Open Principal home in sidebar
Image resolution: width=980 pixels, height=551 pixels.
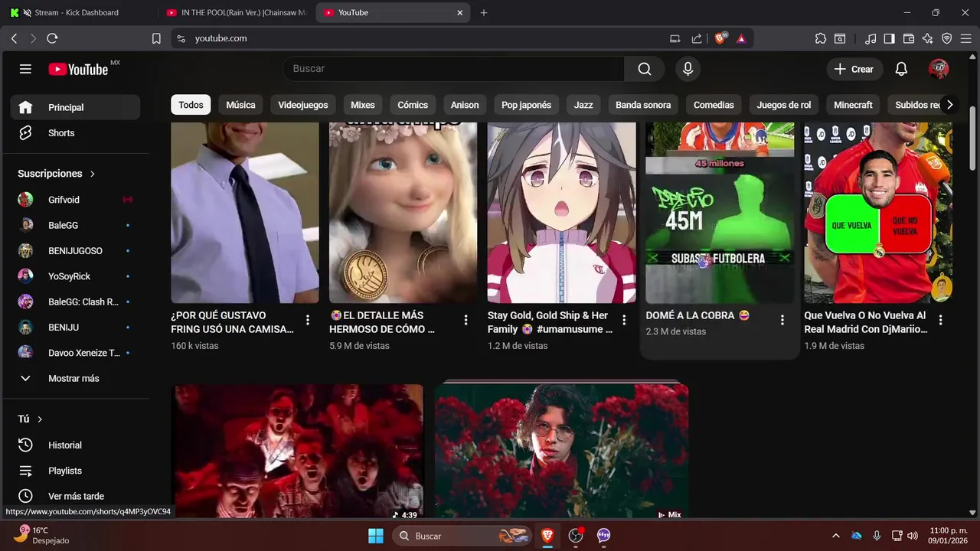coord(75,107)
